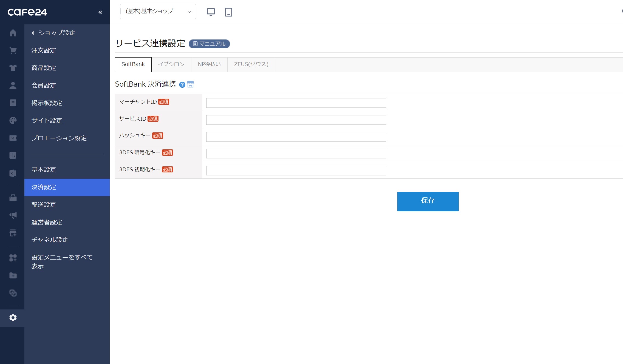Open the link chain icon in sidebar

coord(13,293)
